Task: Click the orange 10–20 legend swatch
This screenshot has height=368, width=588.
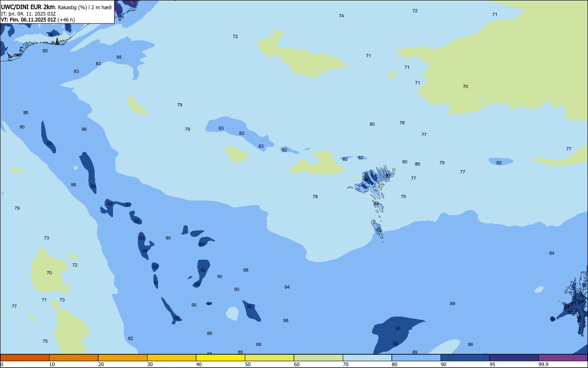Action: [x=73, y=357]
